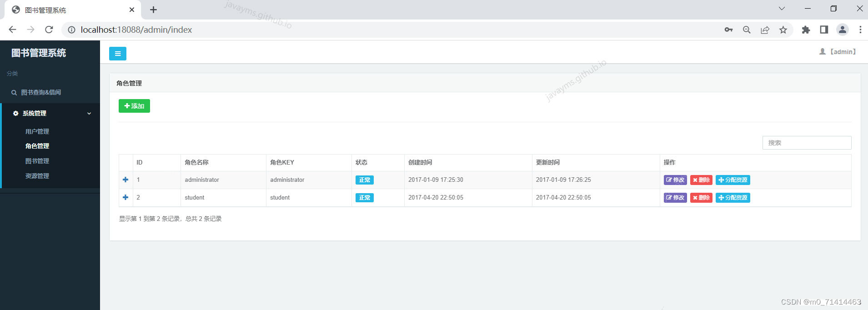Click the admin user icon in header
This screenshot has height=310, width=868.
coord(823,52)
